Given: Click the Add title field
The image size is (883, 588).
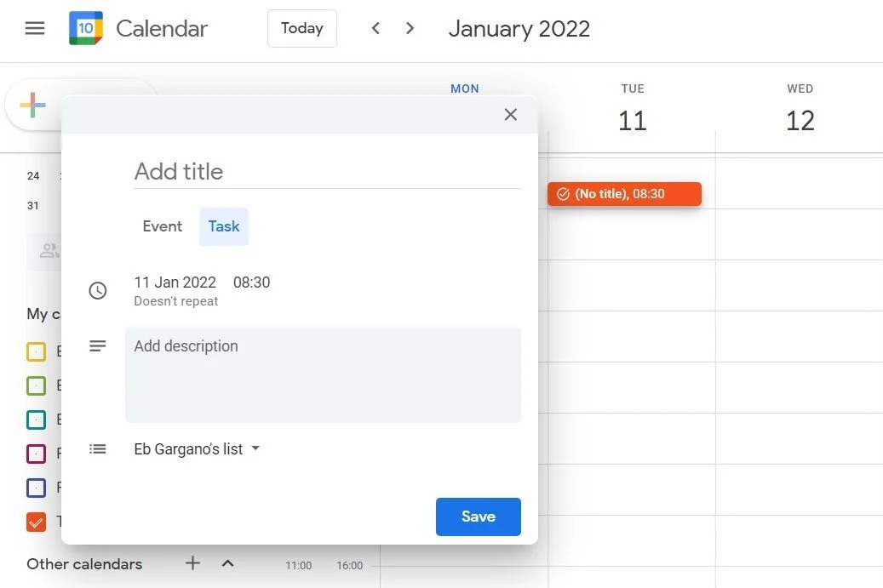Looking at the screenshot, I should [x=327, y=172].
